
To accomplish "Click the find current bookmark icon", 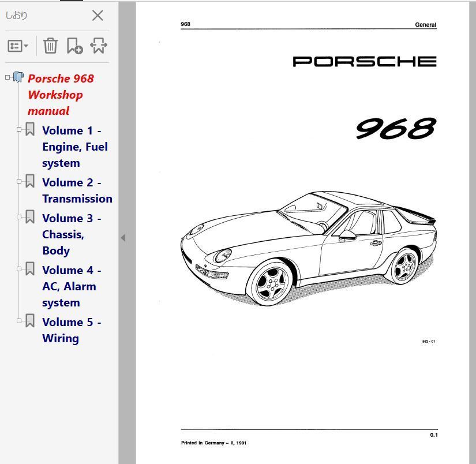I will tap(99, 46).
